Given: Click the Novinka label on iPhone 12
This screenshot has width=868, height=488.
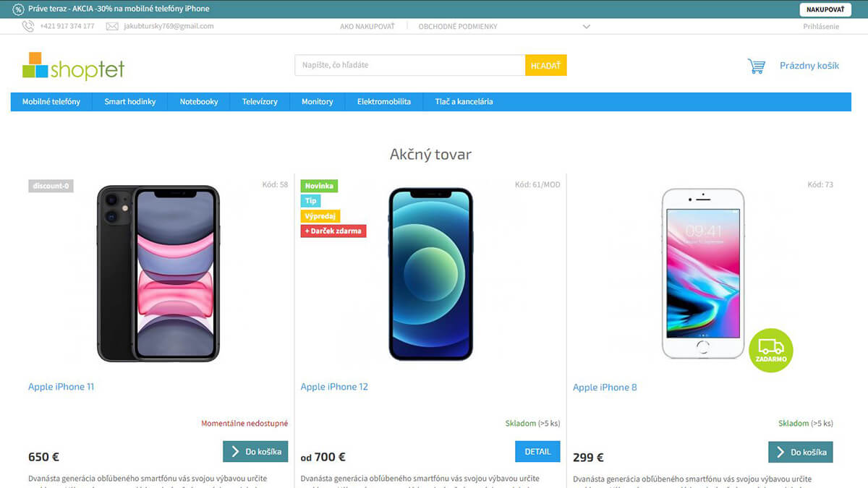Looking at the screenshot, I should pyautogui.click(x=319, y=186).
